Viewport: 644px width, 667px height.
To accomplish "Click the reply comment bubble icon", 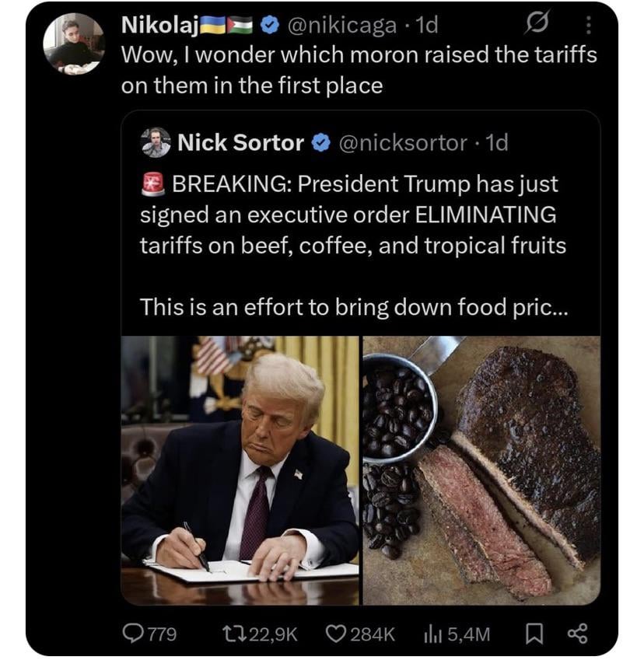I will [136, 634].
